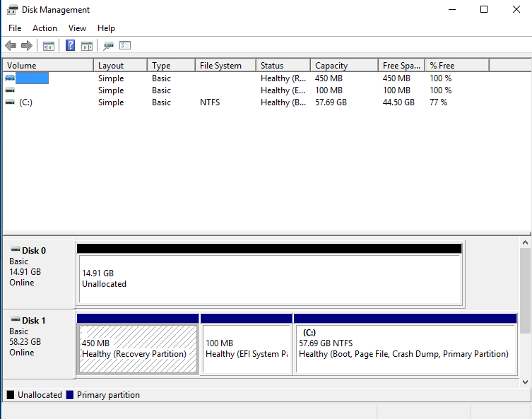Select the 450 MB Recovery Partition block
Image resolution: width=532 pixels, height=419 pixels.
(x=138, y=349)
